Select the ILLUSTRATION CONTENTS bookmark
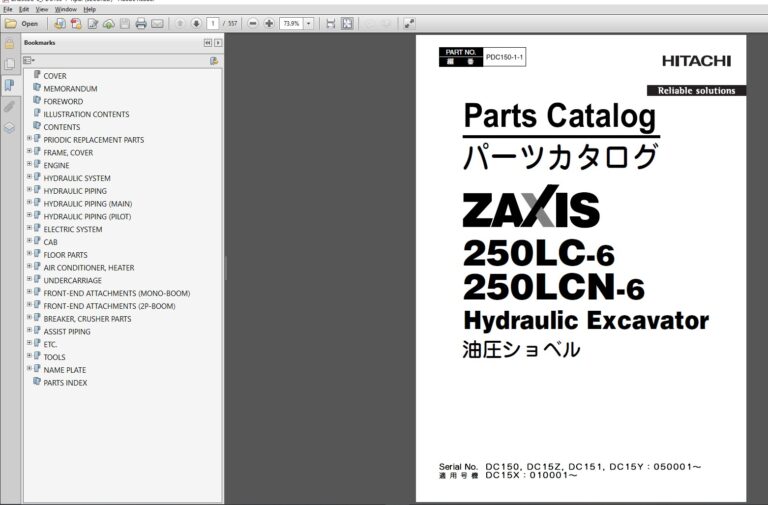The height and width of the screenshot is (505, 768). [86, 114]
